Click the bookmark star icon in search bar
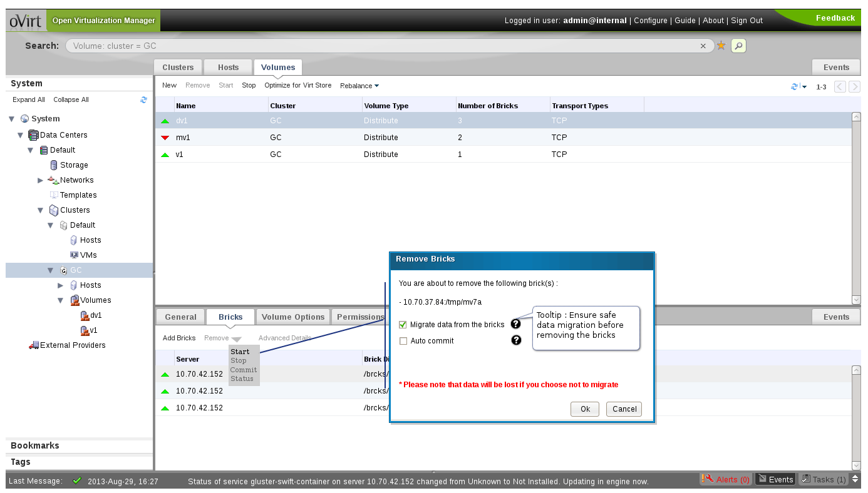 click(x=721, y=46)
